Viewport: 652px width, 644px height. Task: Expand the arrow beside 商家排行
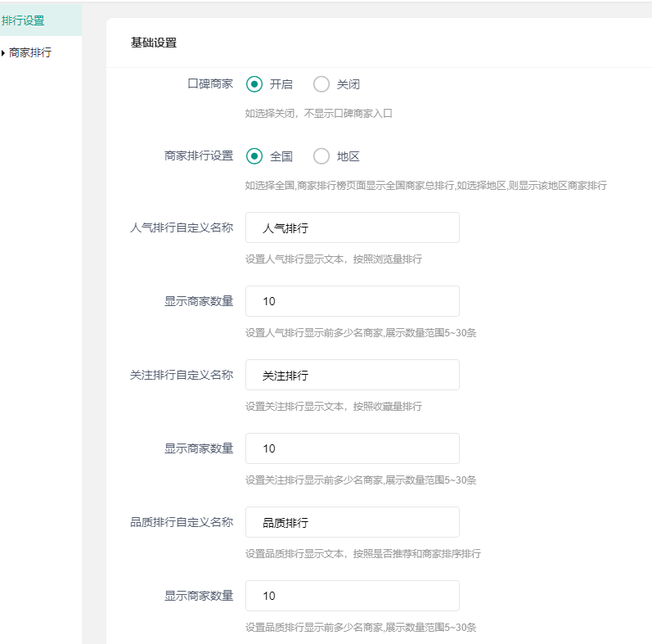tap(3, 53)
